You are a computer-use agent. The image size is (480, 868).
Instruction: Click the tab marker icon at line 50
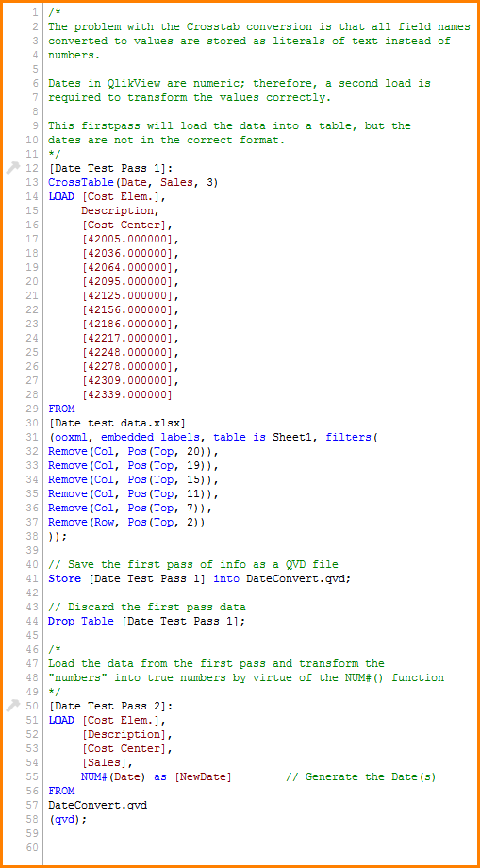(12, 705)
